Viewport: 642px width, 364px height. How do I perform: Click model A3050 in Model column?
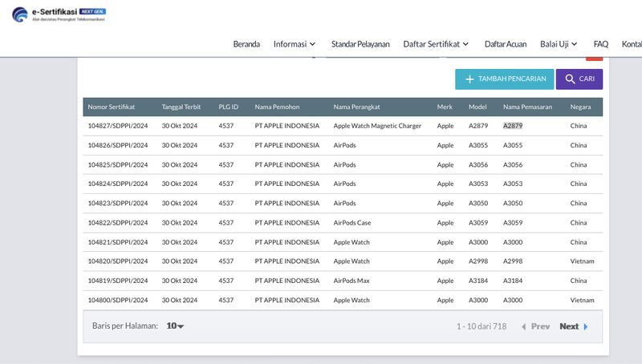(478, 204)
